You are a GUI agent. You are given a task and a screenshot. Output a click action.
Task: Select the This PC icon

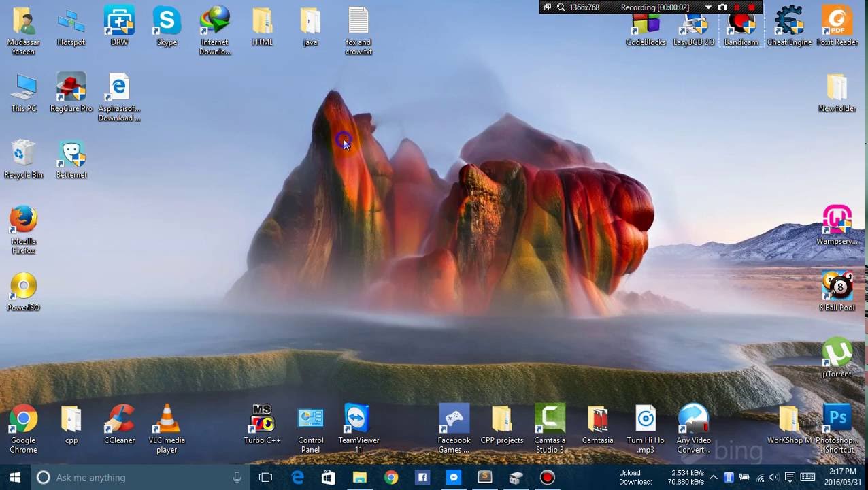click(24, 93)
